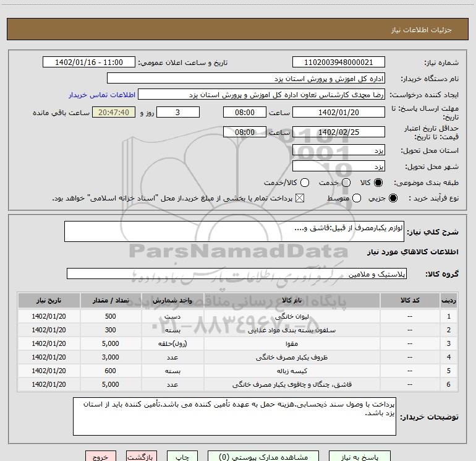Click the نام کالا column header
The image size is (476, 461).
click(x=292, y=301)
